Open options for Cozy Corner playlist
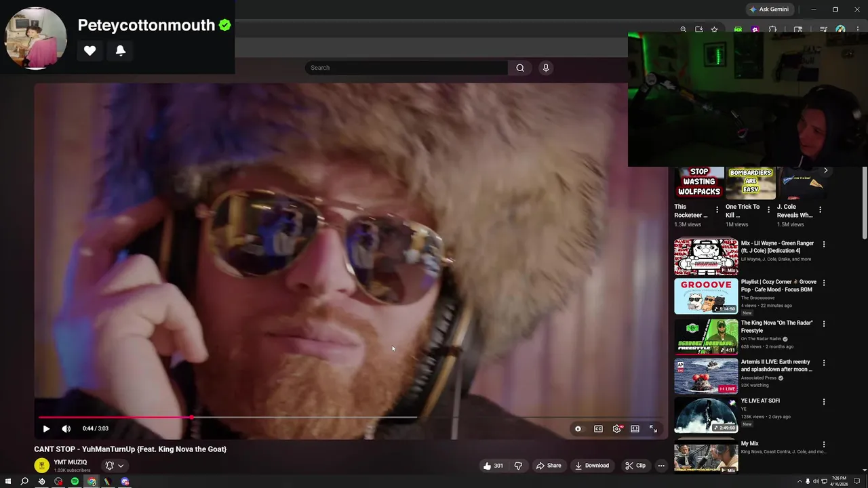 click(x=824, y=283)
